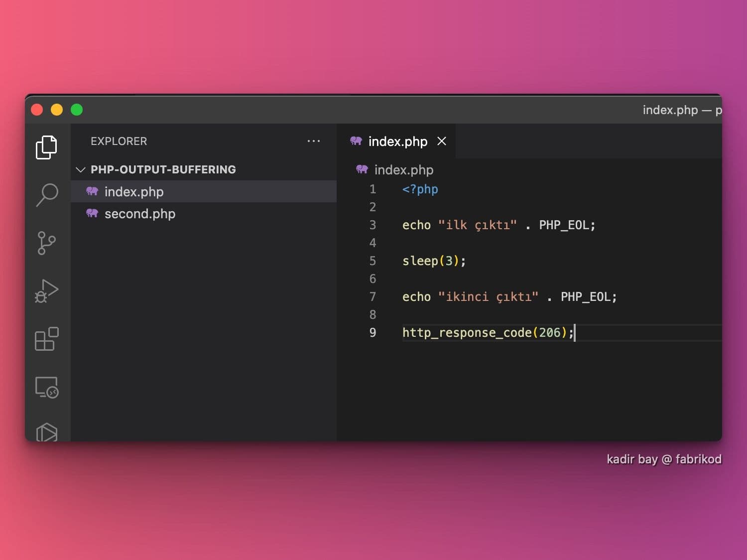Screen dimensions: 747x560
Task: Open the Extensions view
Action: pyautogui.click(x=46, y=339)
